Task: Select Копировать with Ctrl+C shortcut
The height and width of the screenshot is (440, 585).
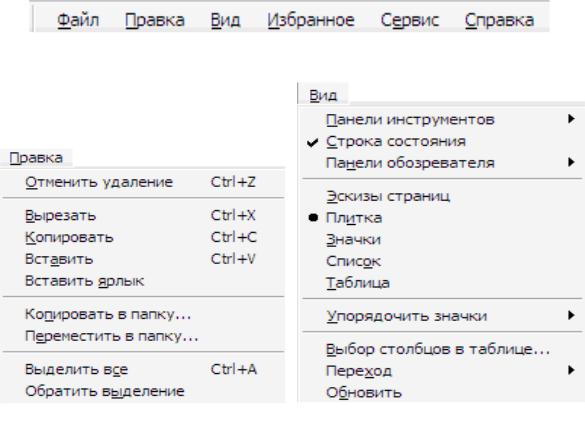Action: pos(144,237)
